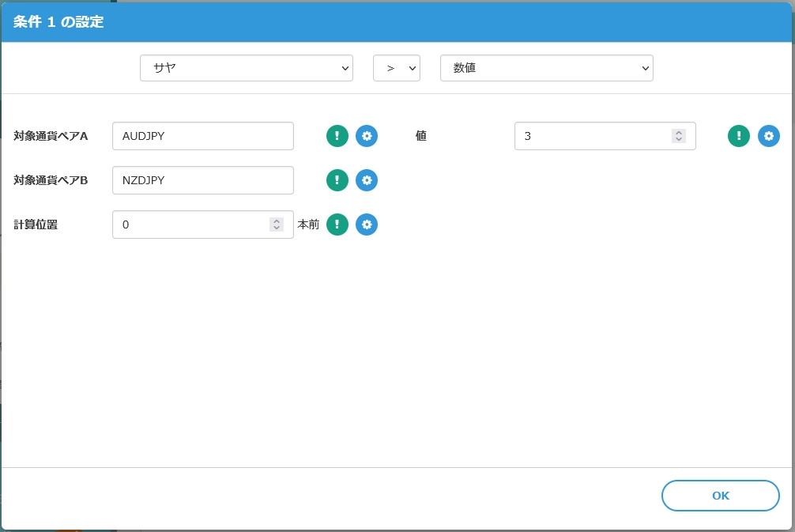The height and width of the screenshot is (532, 795).
Task: Open the blue gear icon beside NZDJPY
Action: (367, 180)
